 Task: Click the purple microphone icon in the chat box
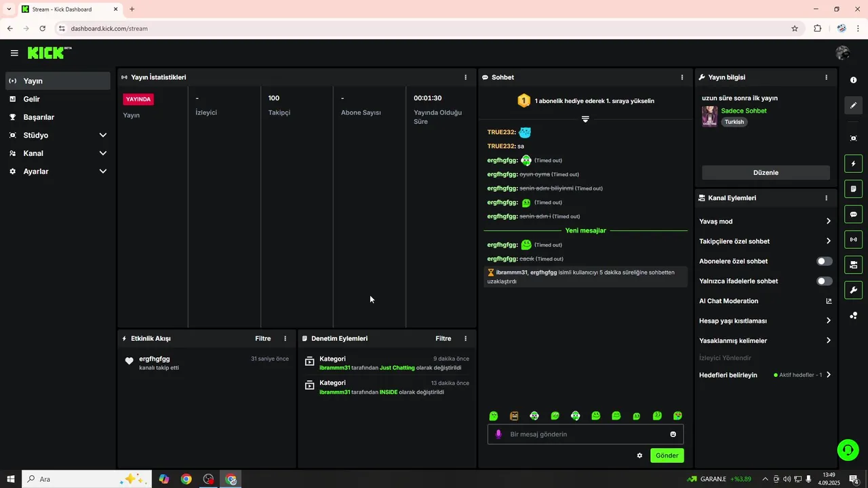(x=498, y=434)
